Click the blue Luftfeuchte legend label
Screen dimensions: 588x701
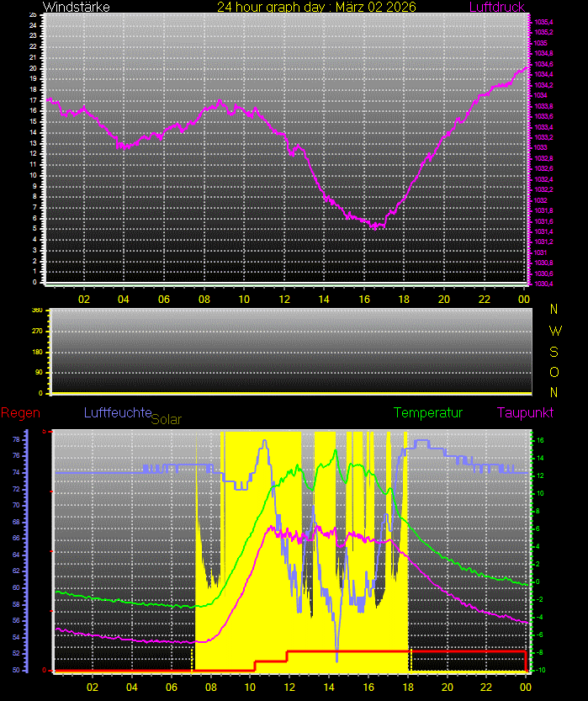pyautogui.click(x=117, y=413)
